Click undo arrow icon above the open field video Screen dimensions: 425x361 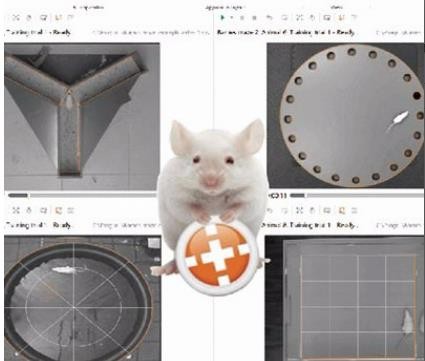pyautogui.click(x=270, y=210)
